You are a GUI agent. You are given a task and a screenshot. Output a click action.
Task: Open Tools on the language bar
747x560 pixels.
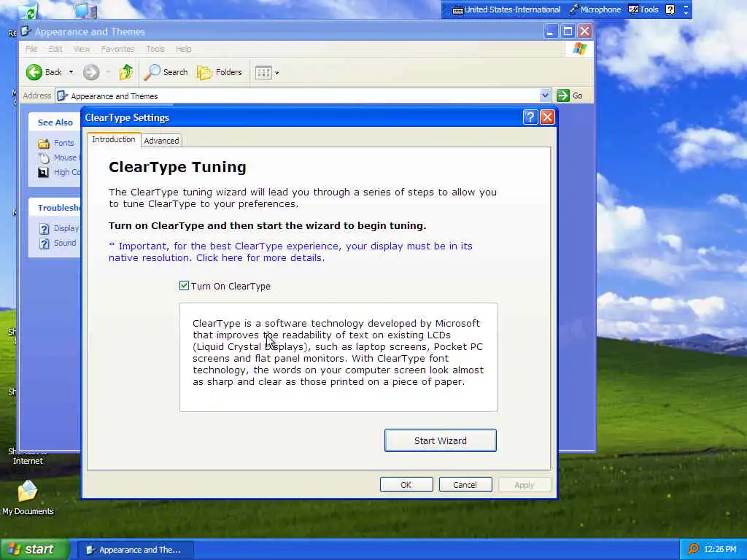click(643, 9)
